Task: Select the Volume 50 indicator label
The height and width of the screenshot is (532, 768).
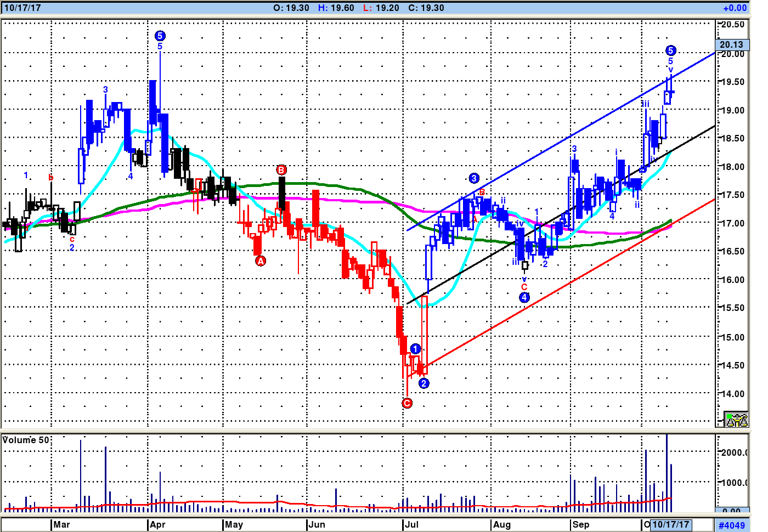Action: click(26, 440)
